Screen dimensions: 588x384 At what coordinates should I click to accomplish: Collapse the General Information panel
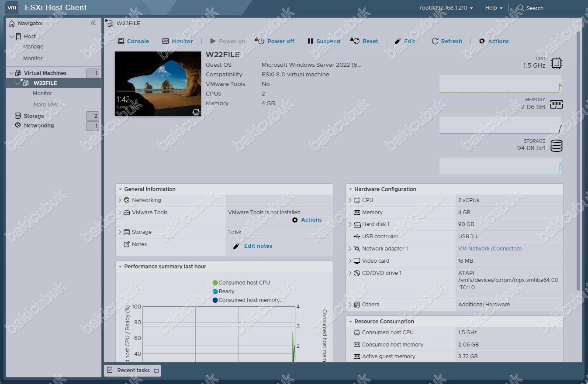[120, 189]
